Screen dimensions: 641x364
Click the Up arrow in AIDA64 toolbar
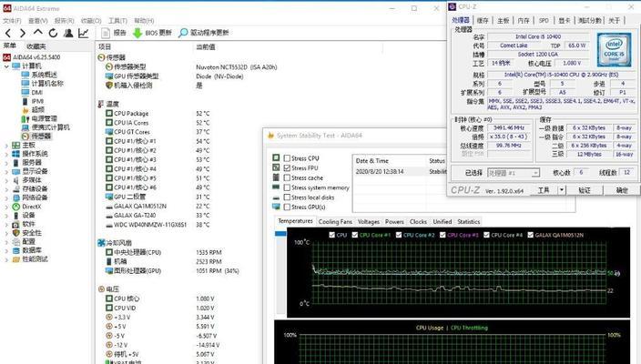pos(38,32)
